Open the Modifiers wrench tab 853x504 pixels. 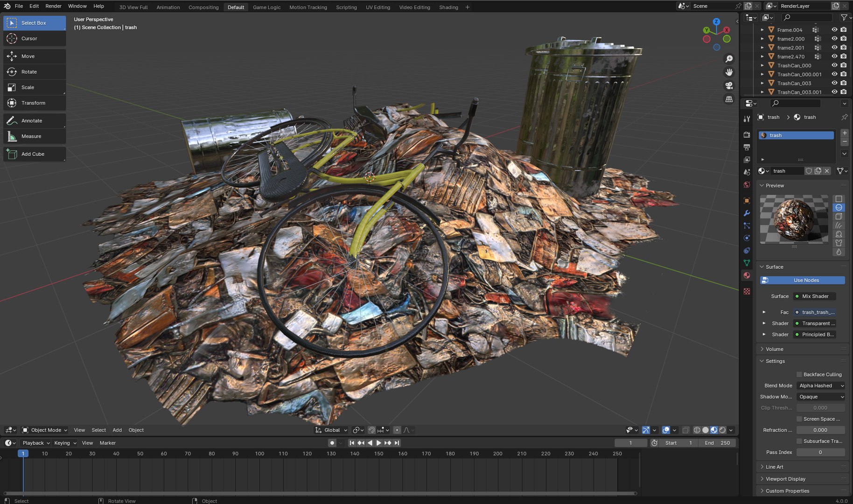[747, 213]
